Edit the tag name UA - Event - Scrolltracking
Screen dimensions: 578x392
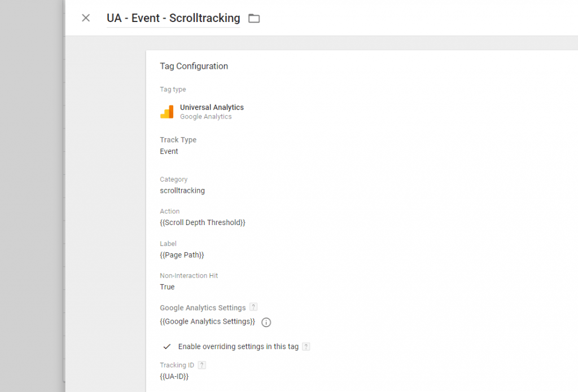click(x=173, y=17)
